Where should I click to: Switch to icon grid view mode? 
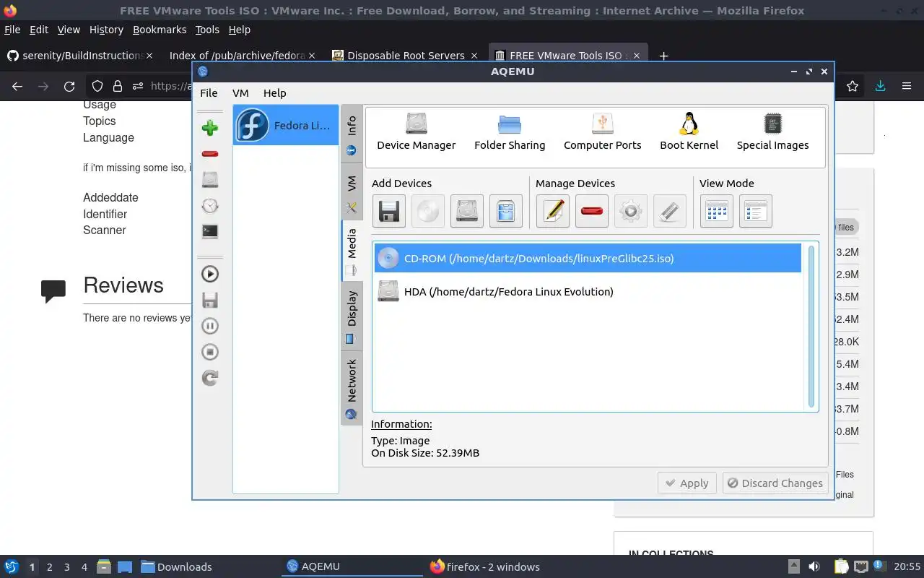click(717, 211)
